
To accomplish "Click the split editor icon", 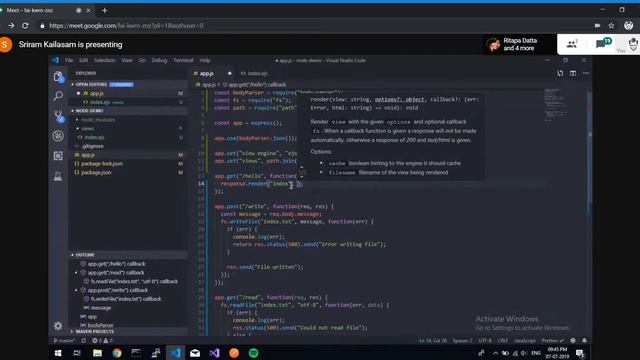I will (573, 73).
